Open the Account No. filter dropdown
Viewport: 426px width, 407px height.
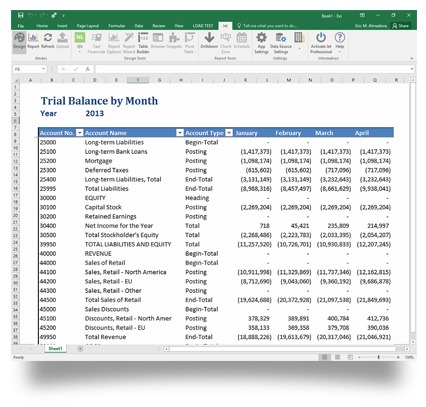(80, 133)
